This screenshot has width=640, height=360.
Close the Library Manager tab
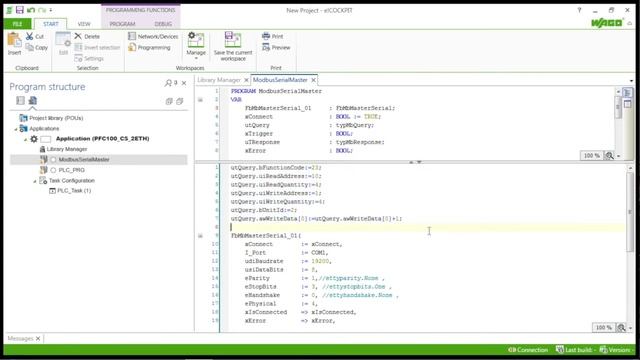tap(246, 80)
